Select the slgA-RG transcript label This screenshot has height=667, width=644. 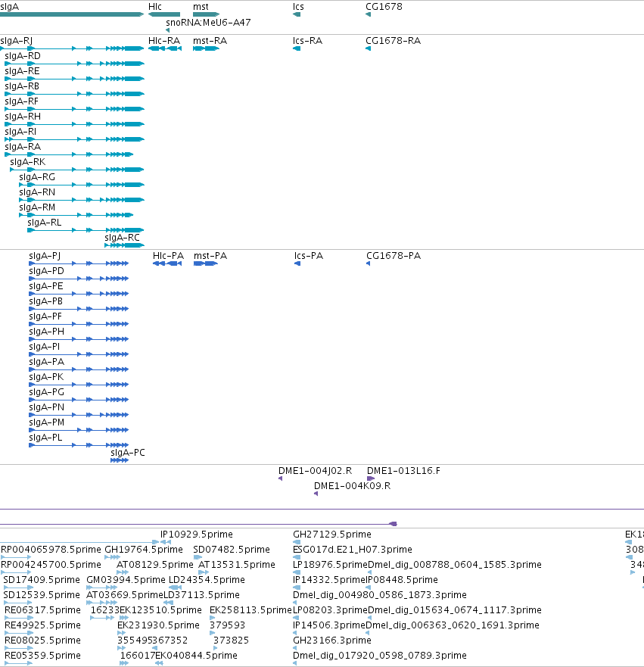pyautogui.click(x=37, y=177)
